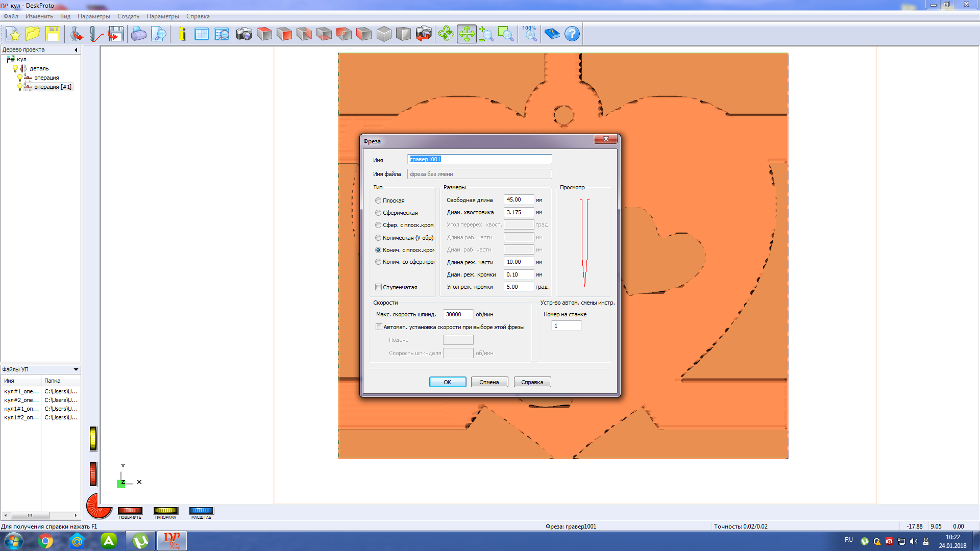Screen dimensions: 980x551
Task: Click the Свободная длина input field
Action: [518, 200]
